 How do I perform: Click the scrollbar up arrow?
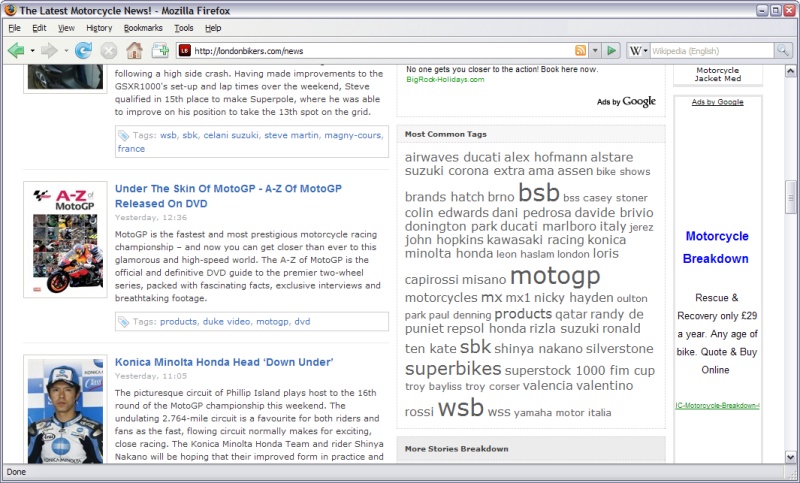tap(791, 71)
